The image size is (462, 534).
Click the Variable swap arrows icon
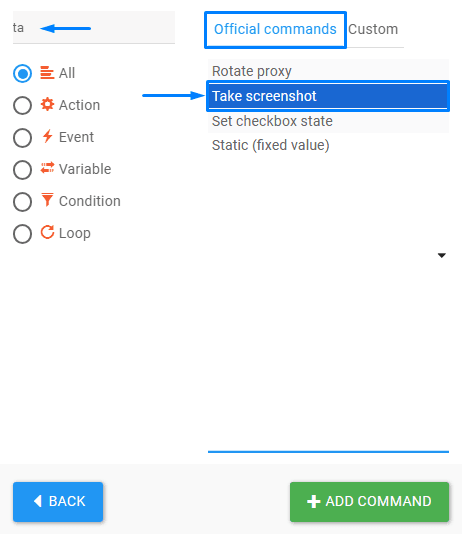coord(47,168)
